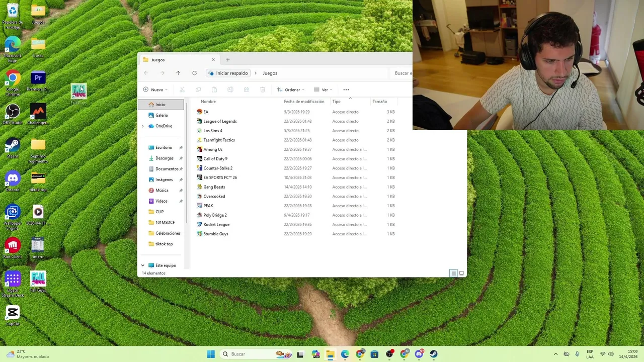
Task: Open the Windows Start menu
Action: click(x=211, y=354)
